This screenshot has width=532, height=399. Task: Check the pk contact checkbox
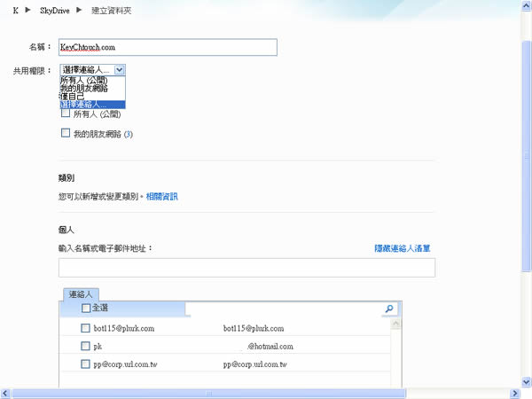[x=85, y=346]
